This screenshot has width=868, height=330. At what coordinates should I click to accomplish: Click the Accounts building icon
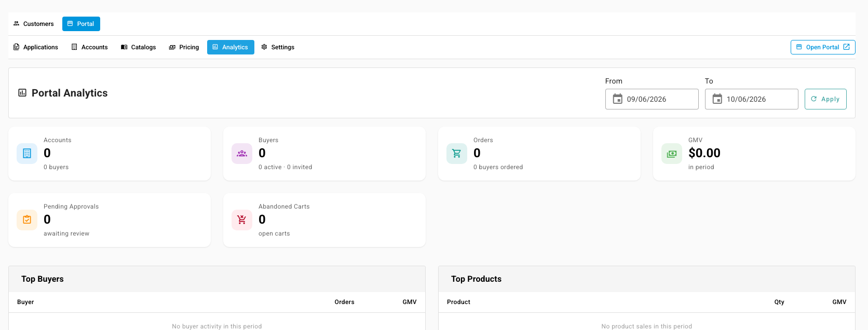[x=27, y=154]
